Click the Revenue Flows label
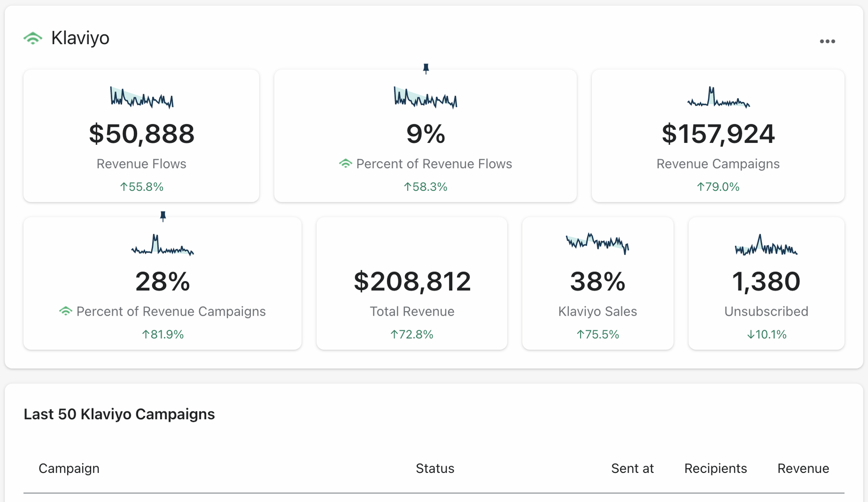 point(142,164)
